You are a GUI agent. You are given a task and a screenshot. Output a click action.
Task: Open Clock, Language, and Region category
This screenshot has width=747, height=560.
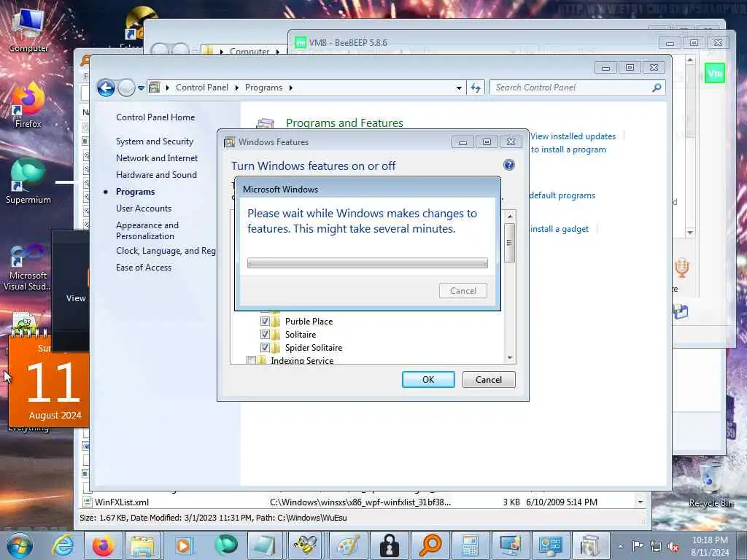[x=166, y=251]
